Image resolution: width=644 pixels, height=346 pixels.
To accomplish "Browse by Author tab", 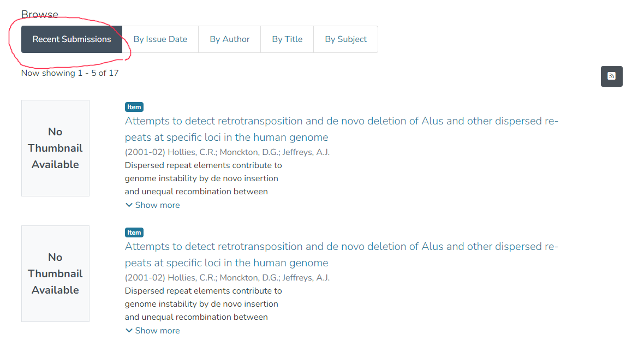I will [x=230, y=39].
